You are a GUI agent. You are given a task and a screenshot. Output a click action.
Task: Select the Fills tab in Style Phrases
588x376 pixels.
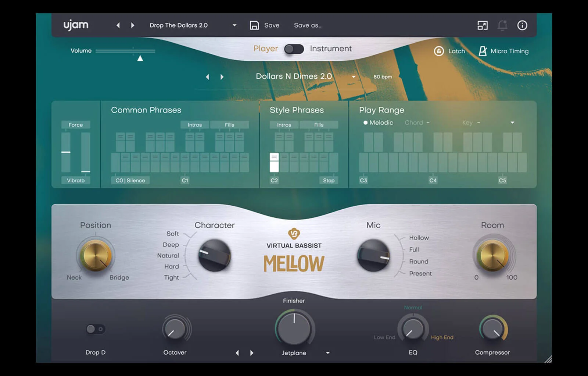pyautogui.click(x=319, y=125)
